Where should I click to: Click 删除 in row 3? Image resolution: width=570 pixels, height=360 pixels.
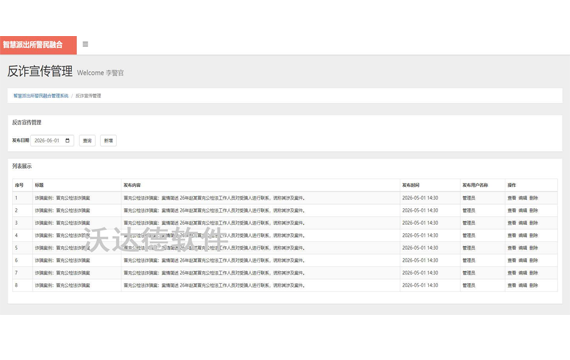pyautogui.click(x=534, y=223)
